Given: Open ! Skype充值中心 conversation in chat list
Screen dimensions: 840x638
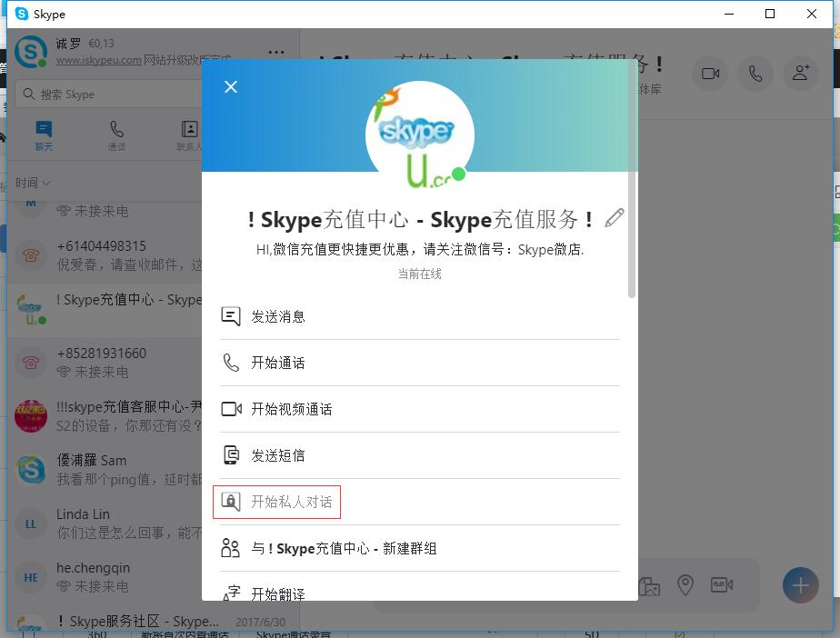Looking at the screenshot, I should pos(105,310).
